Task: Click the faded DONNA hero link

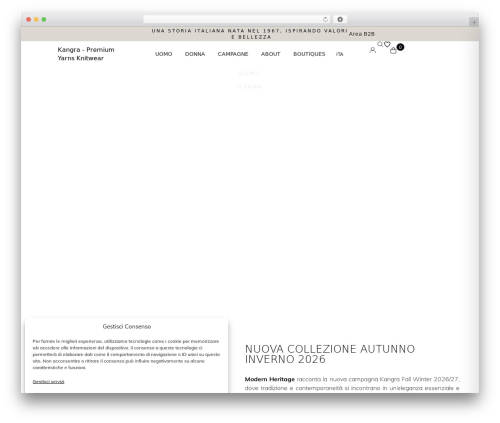Action: coord(249,87)
